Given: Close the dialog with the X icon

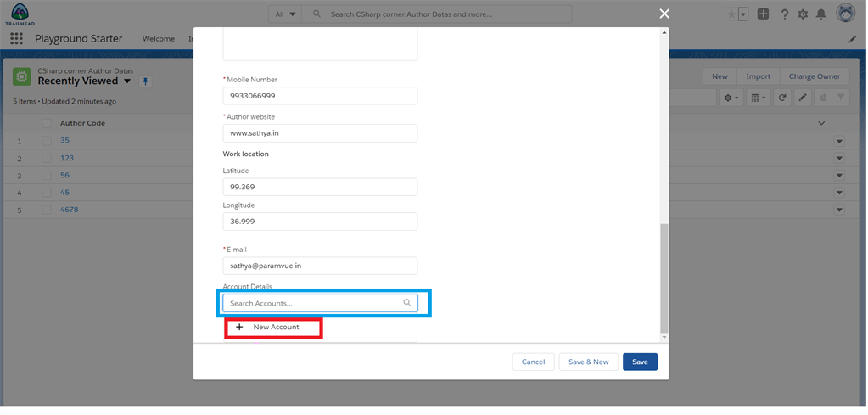Looking at the screenshot, I should pos(664,14).
